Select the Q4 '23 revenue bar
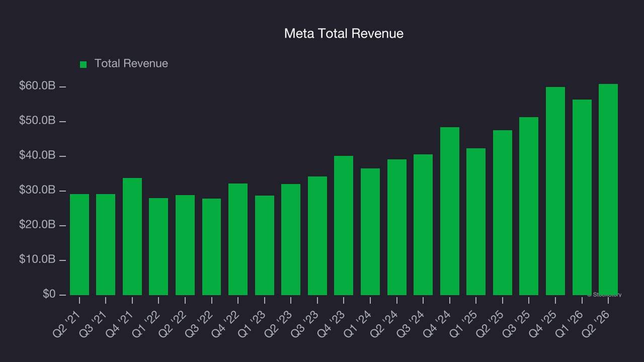Screen dimensions: 644x362 click(x=344, y=225)
